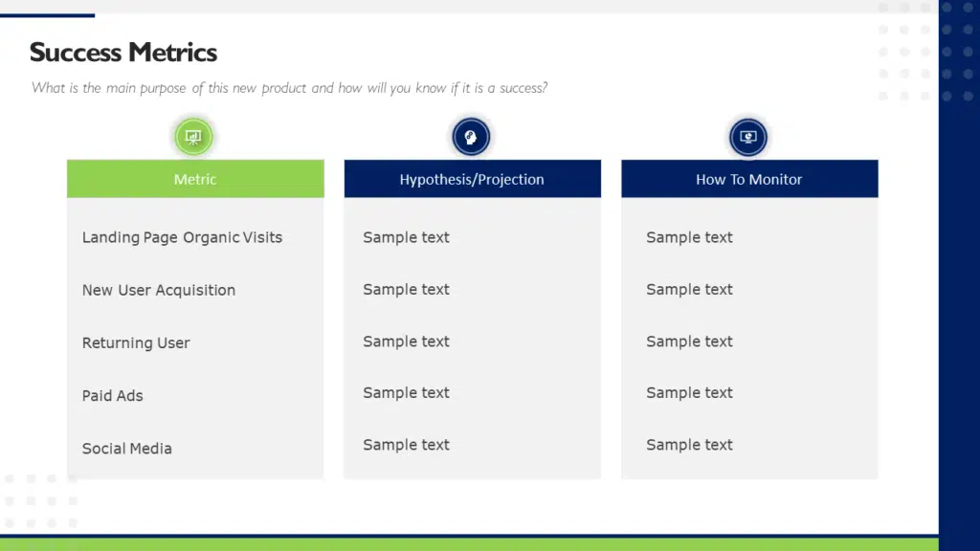Click last Sample text under Hypothesis/Projection

pyautogui.click(x=406, y=445)
